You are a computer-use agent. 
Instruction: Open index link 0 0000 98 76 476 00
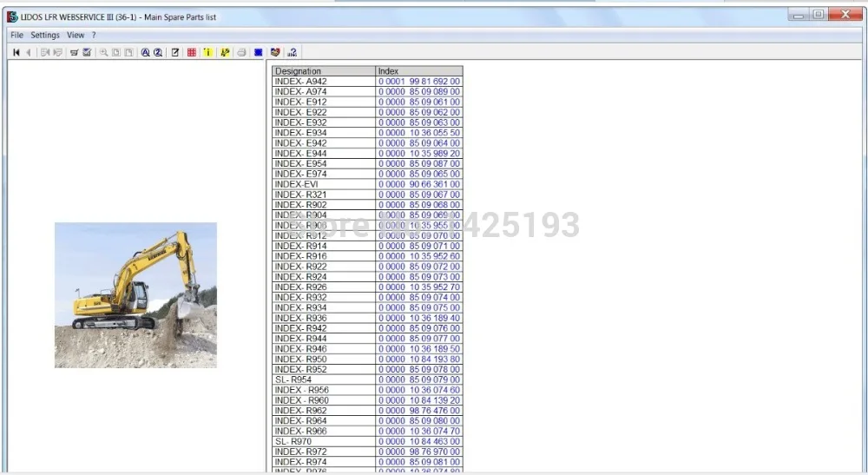click(419, 410)
